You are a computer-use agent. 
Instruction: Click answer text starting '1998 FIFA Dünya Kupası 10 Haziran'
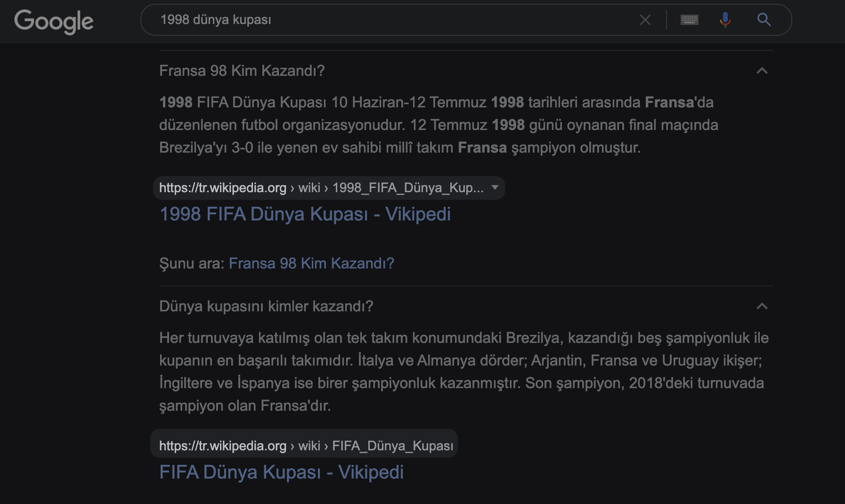pyautogui.click(x=439, y=125)
